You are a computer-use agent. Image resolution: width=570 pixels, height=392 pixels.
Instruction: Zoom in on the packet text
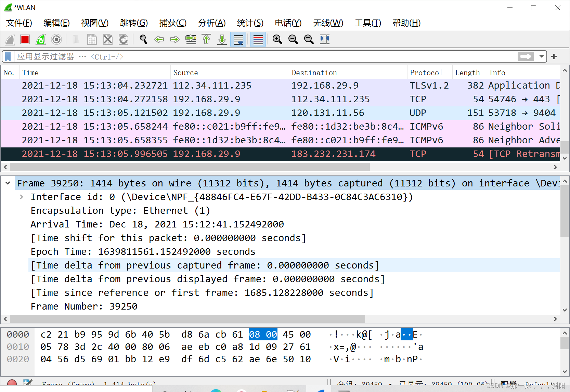click(277, 40)
